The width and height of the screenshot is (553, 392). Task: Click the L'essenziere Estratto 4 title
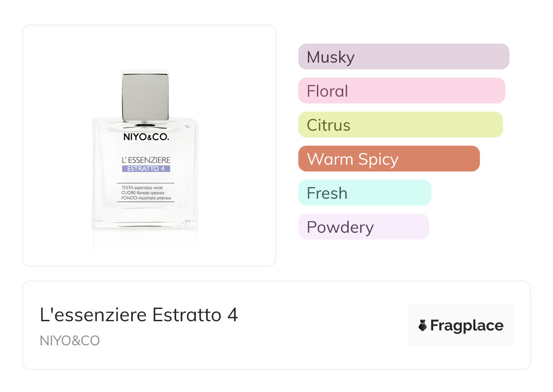[139, 315]
